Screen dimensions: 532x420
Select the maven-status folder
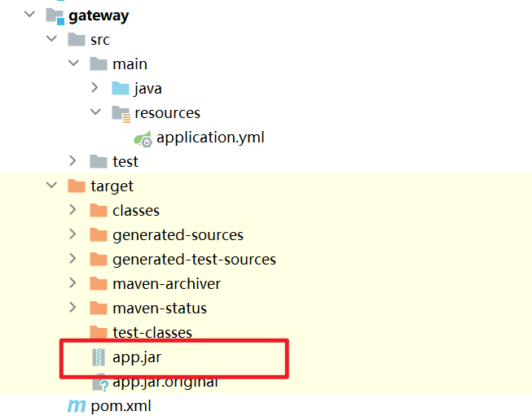pyautogui.click(x=160, y=308)
